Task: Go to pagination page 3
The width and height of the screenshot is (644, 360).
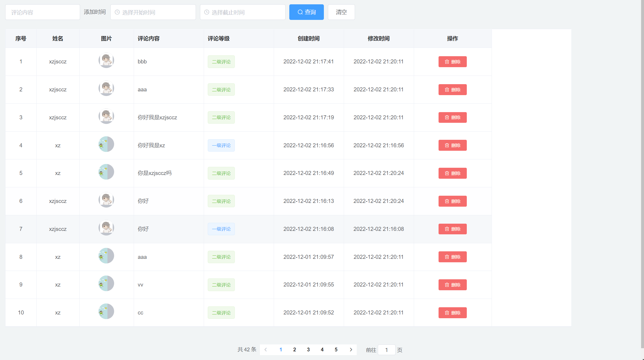Action: coord(308,350)
